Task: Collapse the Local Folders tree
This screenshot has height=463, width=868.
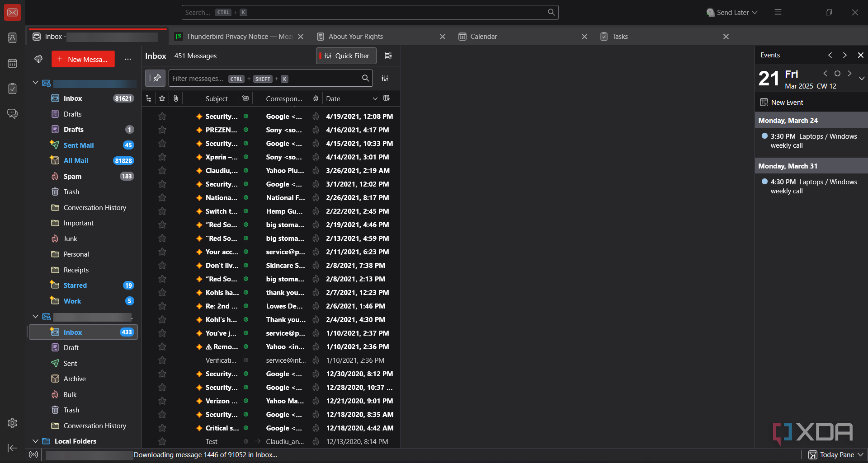Action: point(35,441)
